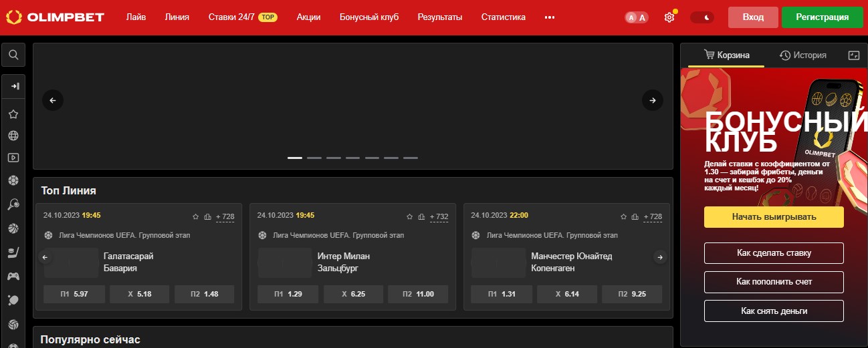Bet П1 1.31 on Манчестер Юнайтед

pyautogui.click(x=501, y=294)
